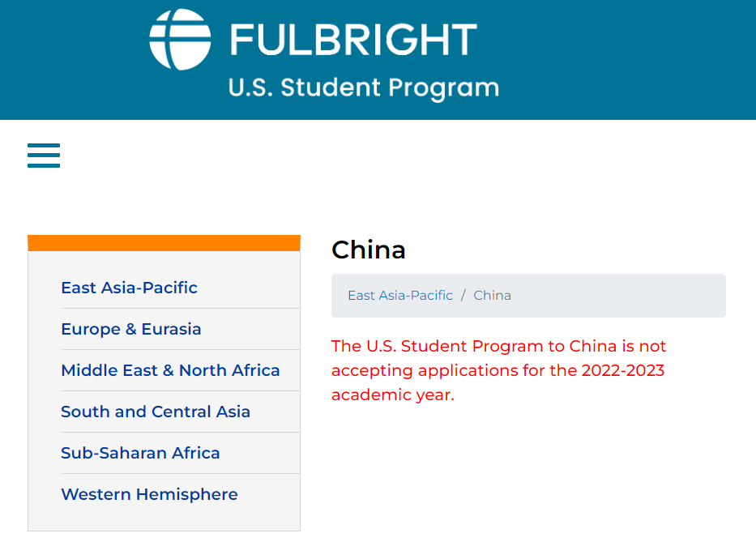Screen dimensions: 756x559
Task: Click the '2022-2023' year in red notice
Action: click(623, 370)
